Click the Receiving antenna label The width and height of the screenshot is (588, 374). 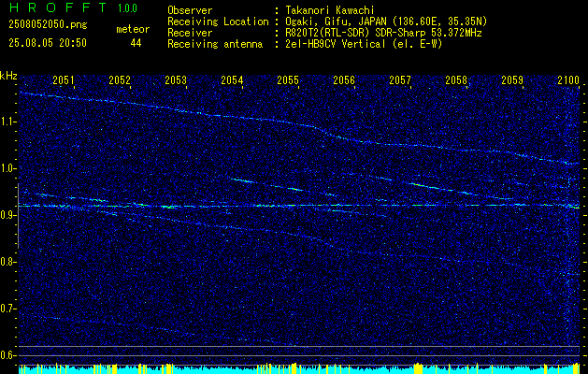click(x=215, y=44)
